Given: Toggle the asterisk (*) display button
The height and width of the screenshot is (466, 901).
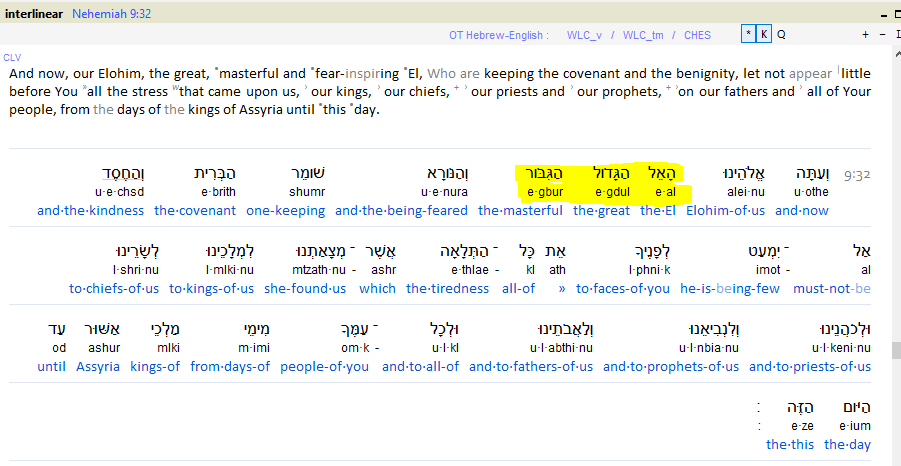Looking at the screenshot, I should [x=748, y=35].
